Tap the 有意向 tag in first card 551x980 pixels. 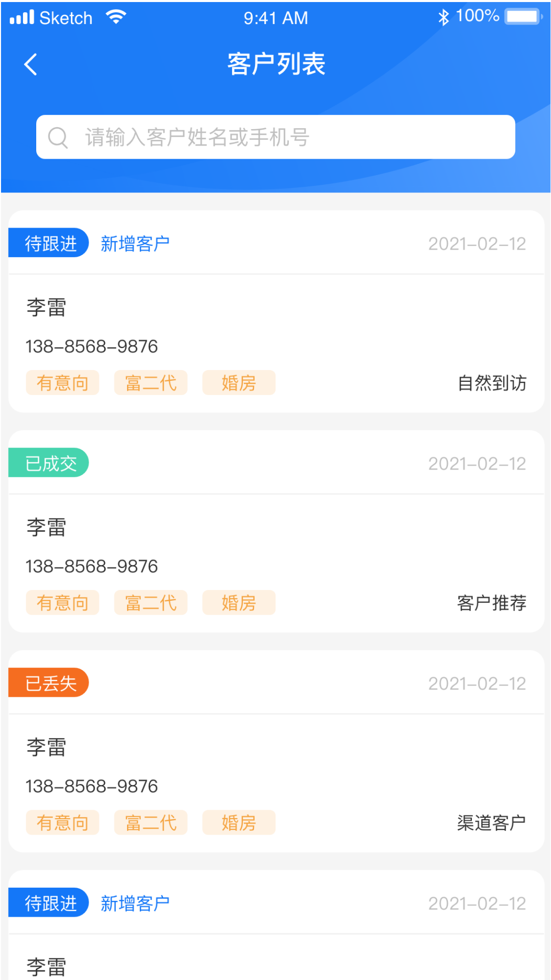tap(62, 383)
